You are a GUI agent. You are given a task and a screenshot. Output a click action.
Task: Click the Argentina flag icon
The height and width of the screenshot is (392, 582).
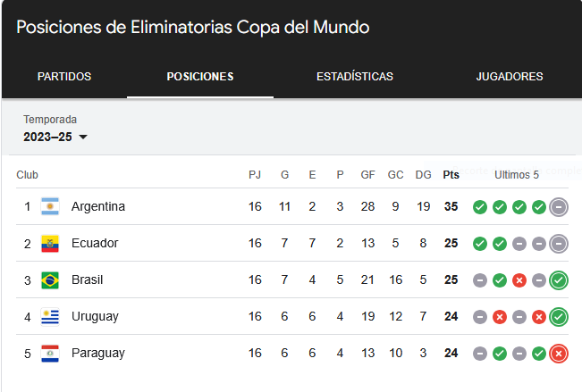[50, 206]
